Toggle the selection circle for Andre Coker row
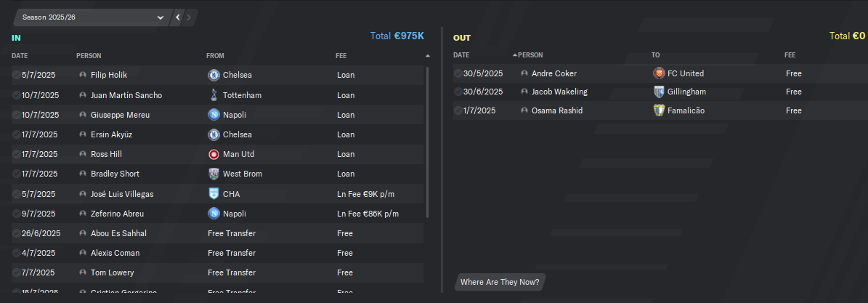Screen dimensions: 868x303 pos(458,73)
